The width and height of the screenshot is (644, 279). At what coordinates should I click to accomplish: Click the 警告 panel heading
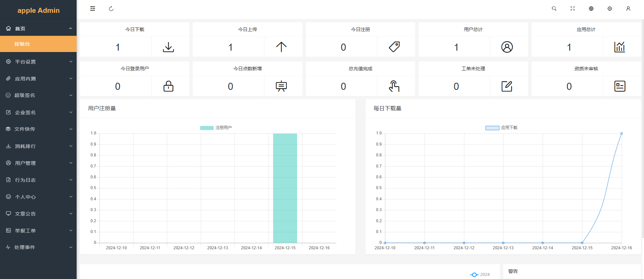(513, 271)
